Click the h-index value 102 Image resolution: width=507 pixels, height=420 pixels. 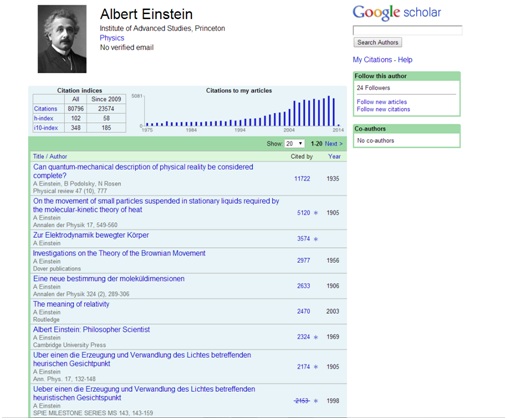[x=76, y=118]
